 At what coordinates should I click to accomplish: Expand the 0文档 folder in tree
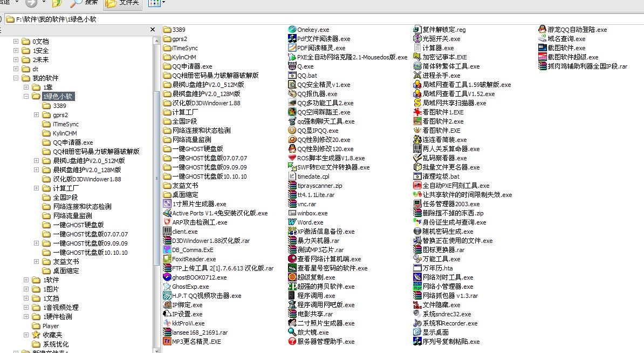[16, 42]
